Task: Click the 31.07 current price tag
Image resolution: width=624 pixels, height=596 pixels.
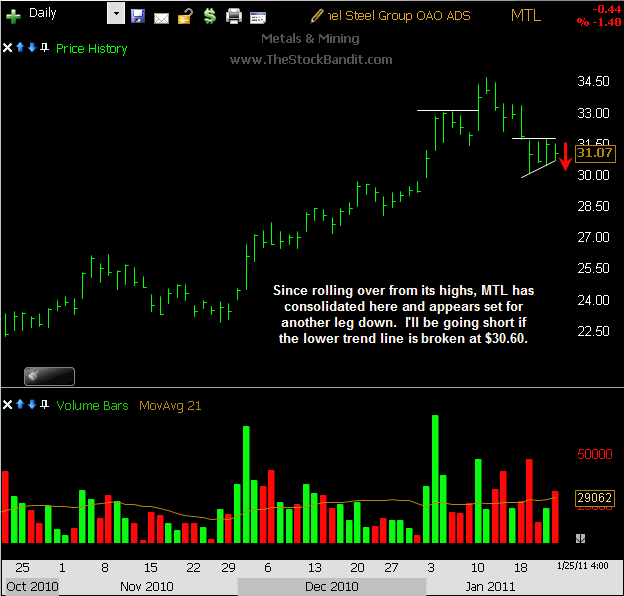Action: (595, 153)
